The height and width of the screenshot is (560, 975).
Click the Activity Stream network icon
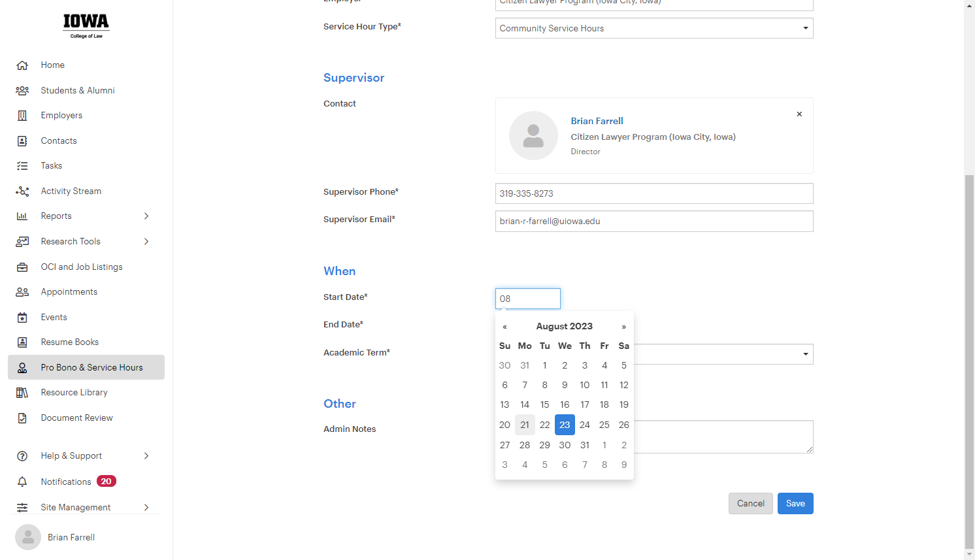coord(22,191)
